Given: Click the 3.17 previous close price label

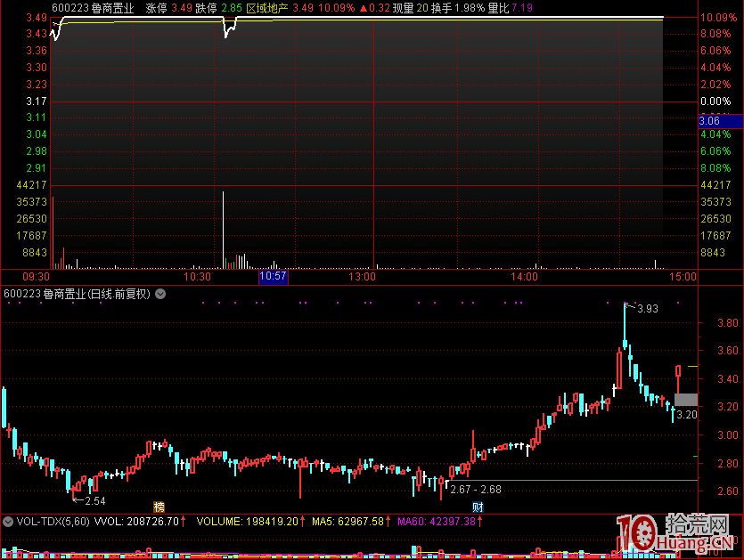Looking at the screenshot, I should click(x=37, y=101).
